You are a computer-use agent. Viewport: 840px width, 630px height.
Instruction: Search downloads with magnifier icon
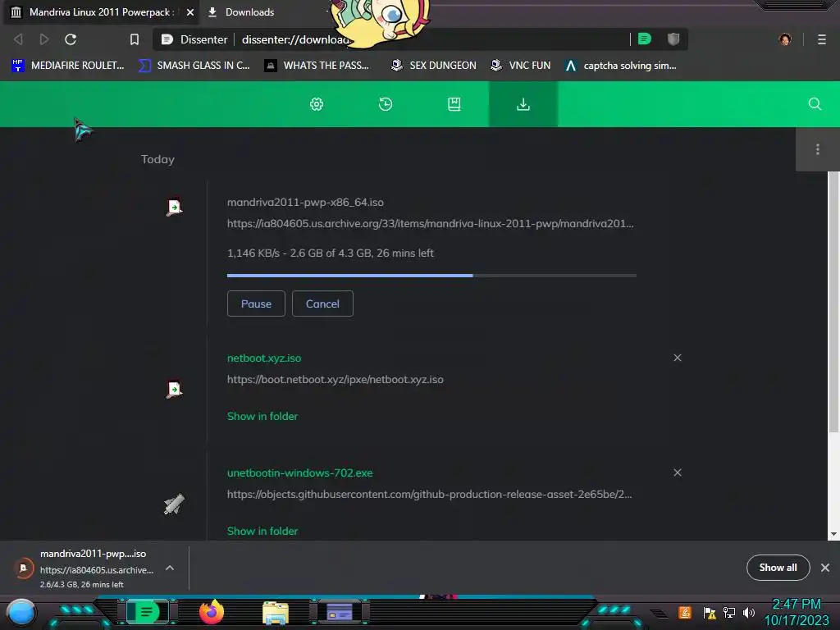pos(815,104)
